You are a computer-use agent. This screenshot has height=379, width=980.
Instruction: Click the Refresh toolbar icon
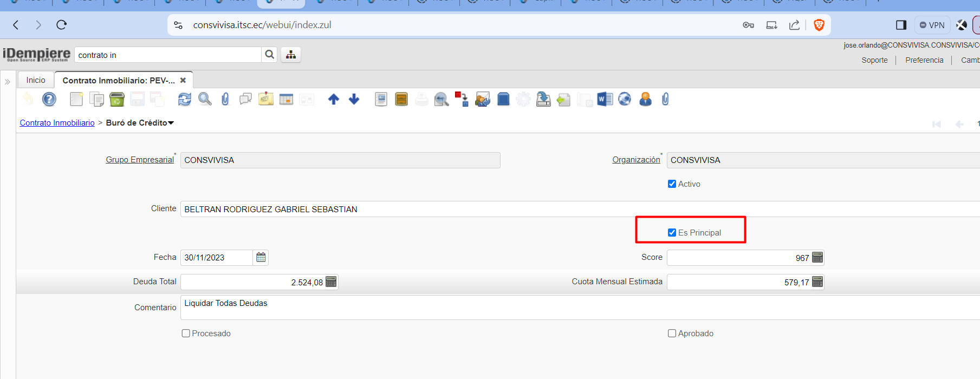pyautogui.click(x=185, y=99)
